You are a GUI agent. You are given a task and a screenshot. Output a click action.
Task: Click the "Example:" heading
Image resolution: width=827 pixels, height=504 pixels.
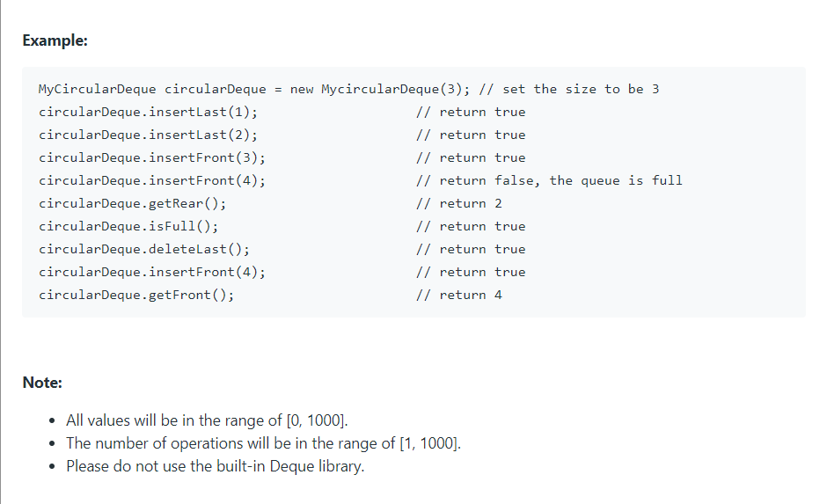[55, 40]
